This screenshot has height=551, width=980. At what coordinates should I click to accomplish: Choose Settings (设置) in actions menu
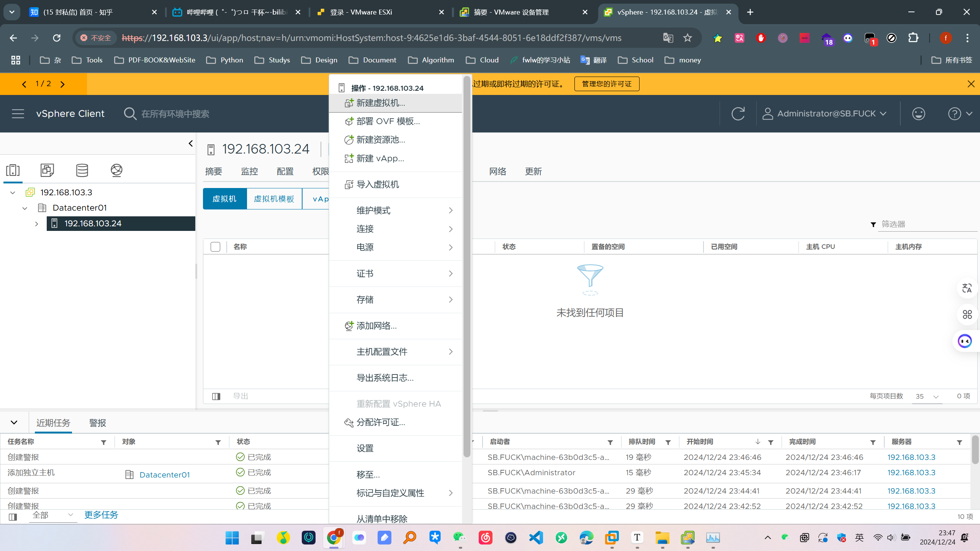pyautogui.click(x=395, y=448)
